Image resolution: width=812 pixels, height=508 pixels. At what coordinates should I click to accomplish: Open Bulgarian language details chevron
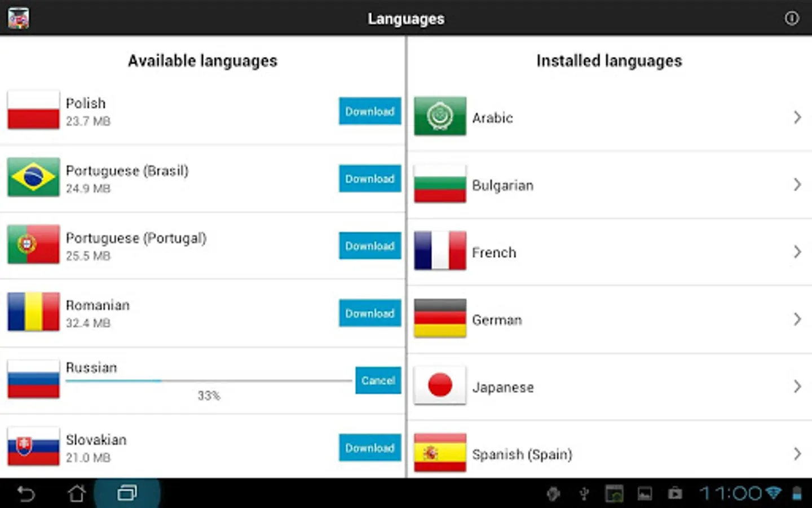[797, 185]
